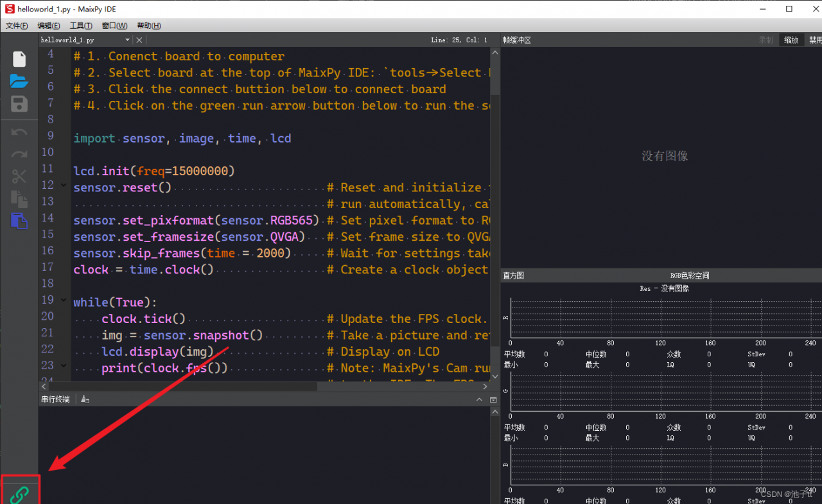Click the sensor.skip_frames(time = 2000) code
Viewport: 822px width, 504px height.
tap(182, 253)
